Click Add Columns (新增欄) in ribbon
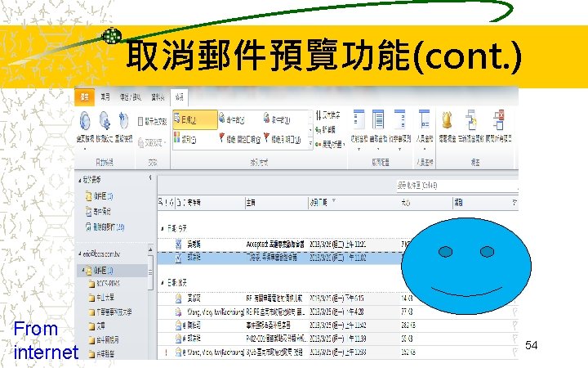Screen dimensions: 588x368 [325, 130]
